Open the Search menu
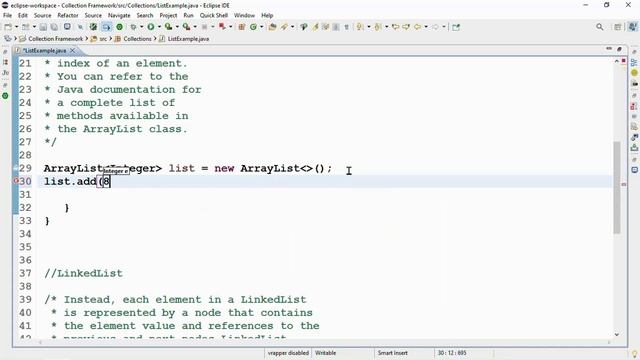This screenshot has width=640, height=360. pos(145,15)
